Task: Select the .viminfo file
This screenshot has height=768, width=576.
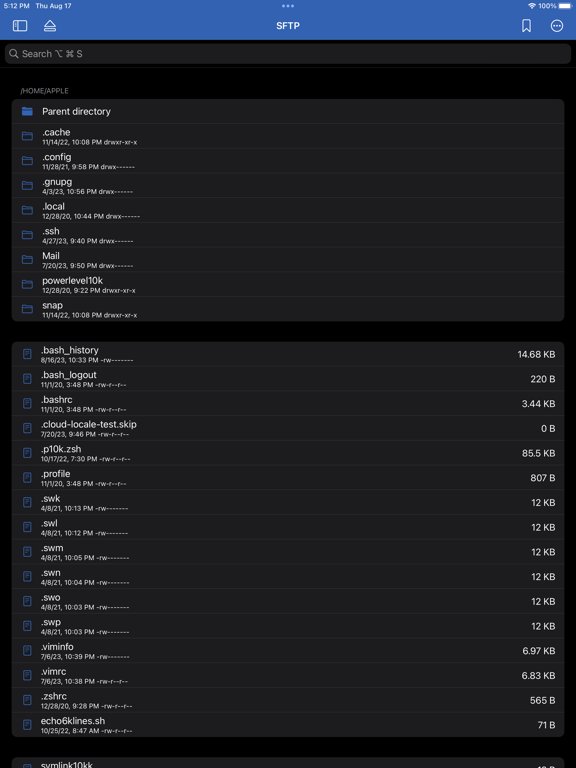Action: click(x=288, y=650)
